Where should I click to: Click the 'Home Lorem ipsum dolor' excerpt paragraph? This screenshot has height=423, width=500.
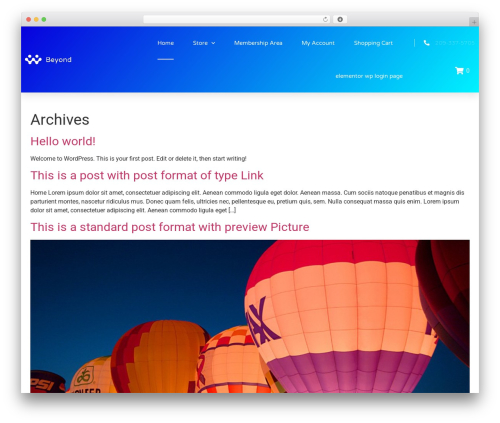247,201
